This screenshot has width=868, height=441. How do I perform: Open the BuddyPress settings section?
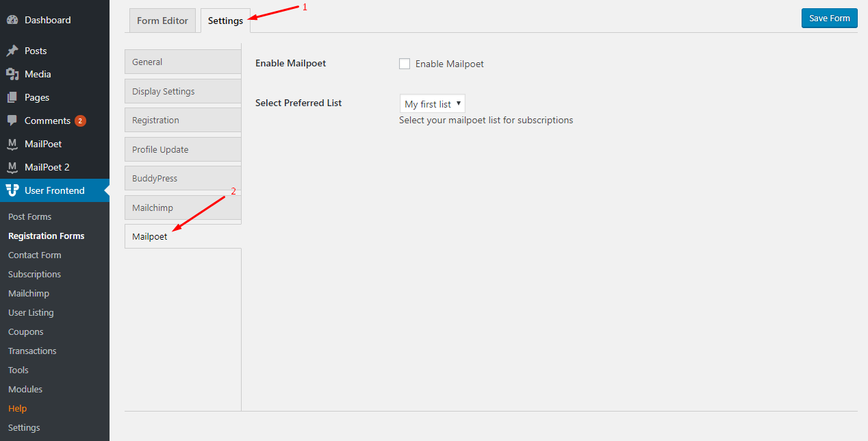[x=183, y=178]
